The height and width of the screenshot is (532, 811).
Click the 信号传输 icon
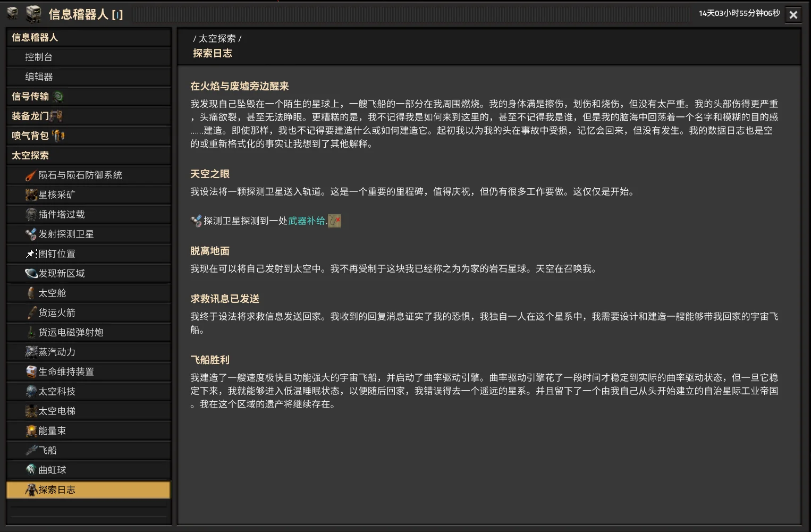click(x=58, y=97)
